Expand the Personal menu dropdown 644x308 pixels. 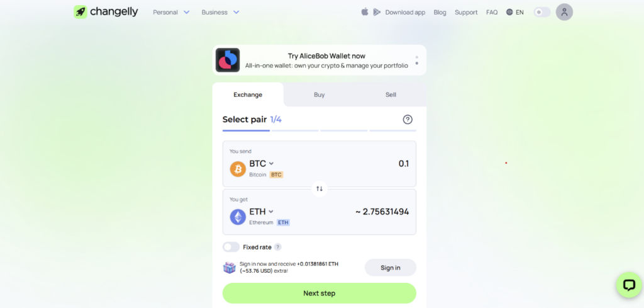(171, 13)
